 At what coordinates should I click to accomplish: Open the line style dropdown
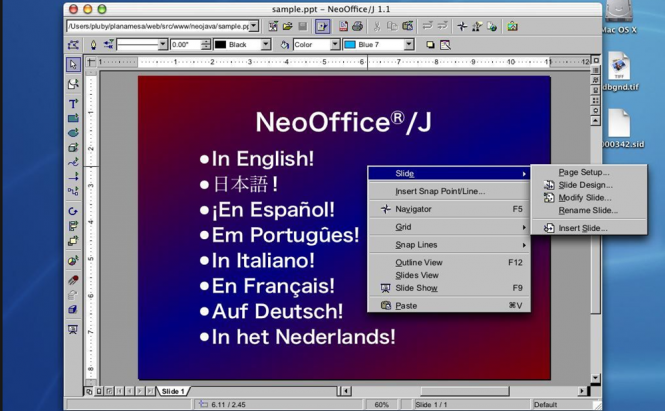[x=162, y=45]
